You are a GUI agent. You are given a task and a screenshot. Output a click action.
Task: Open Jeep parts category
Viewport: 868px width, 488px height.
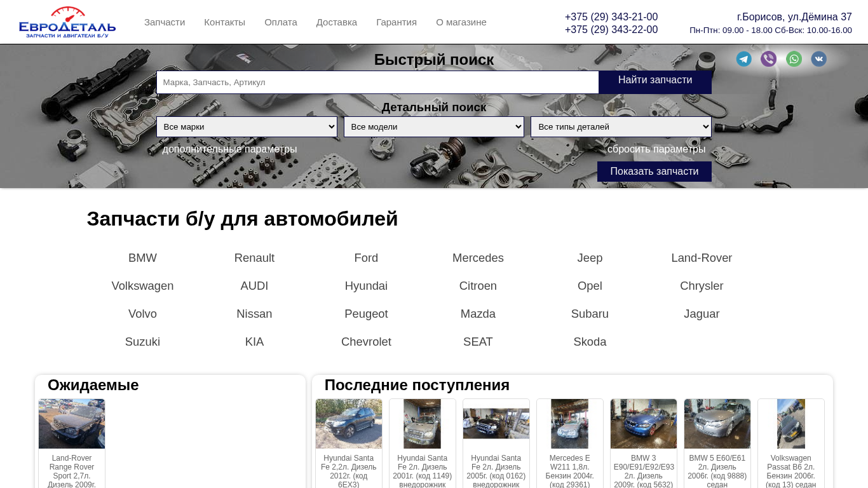[590, 258]
